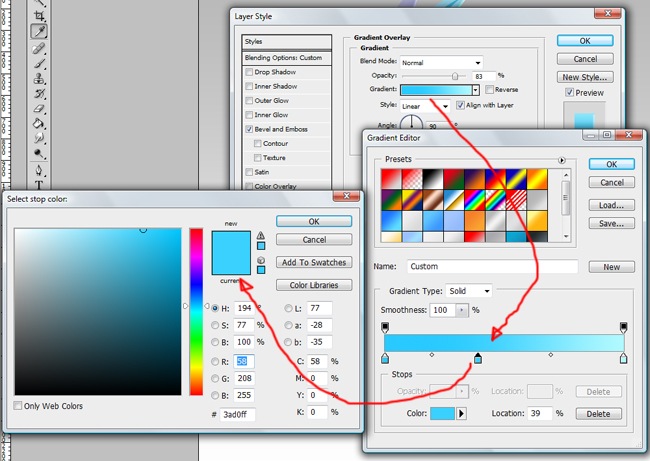Click the Add To Swatches button
Screen dimensions: 650x461
(314, 262)
